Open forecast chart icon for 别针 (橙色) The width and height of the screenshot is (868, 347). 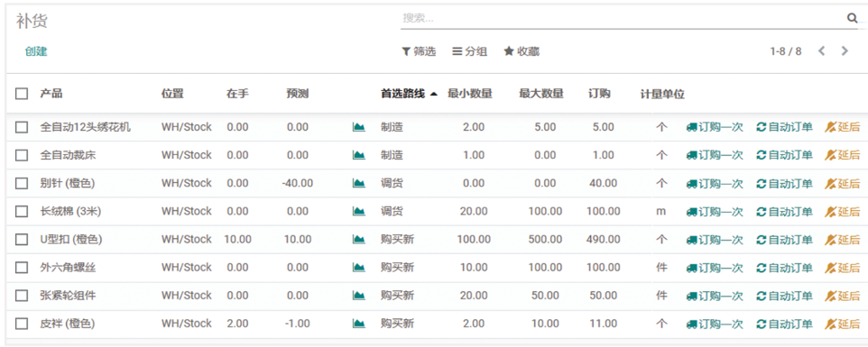[359, 183]
